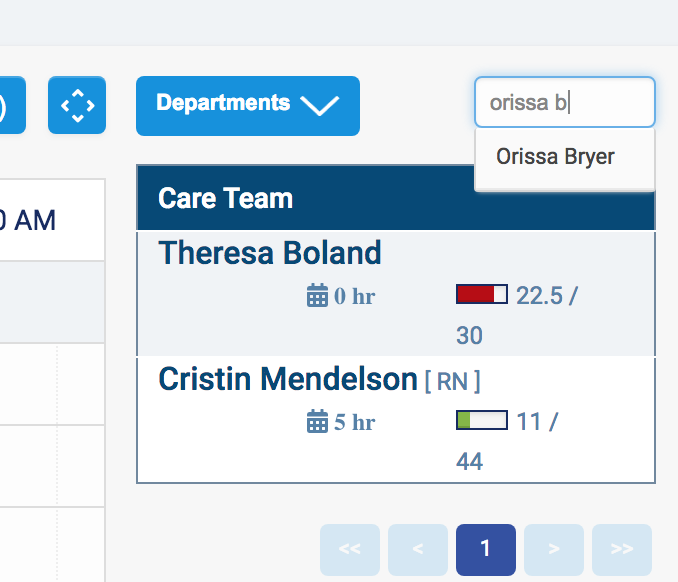Click calendar icon beside Cristin Mendelson's 5 hr

317,422
